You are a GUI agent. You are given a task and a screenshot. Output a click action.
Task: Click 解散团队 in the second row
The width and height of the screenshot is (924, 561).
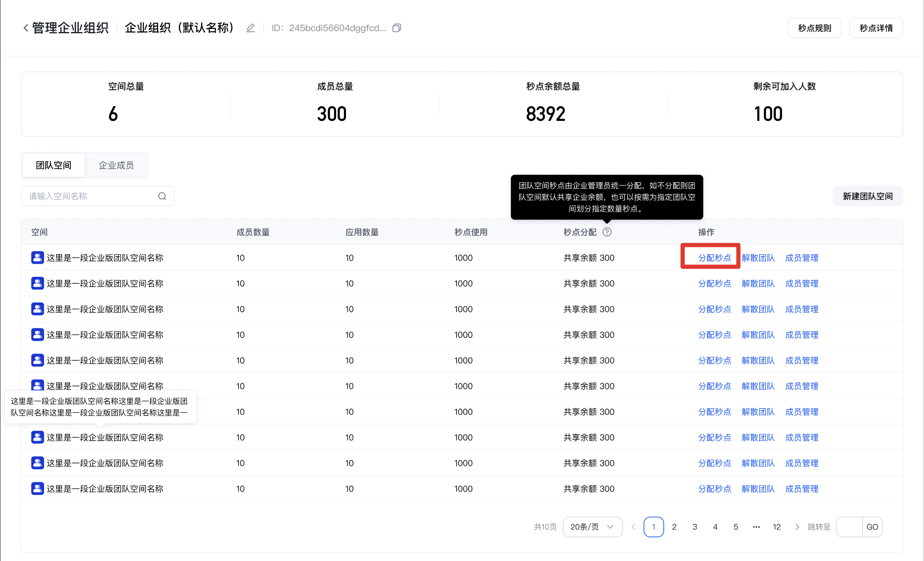point(758,284)
